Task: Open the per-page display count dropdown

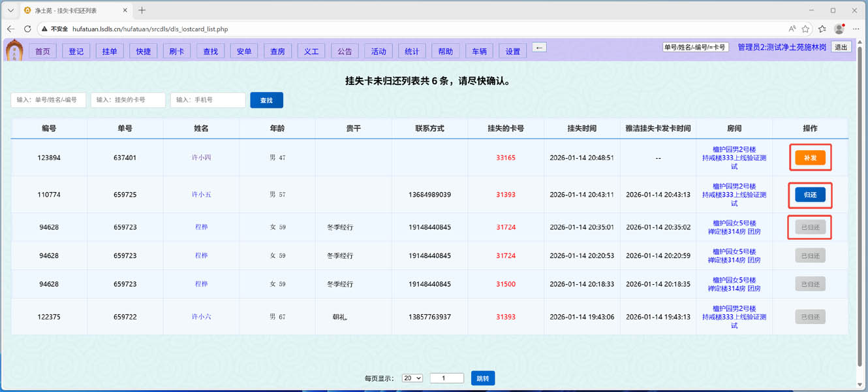Action: (x=412, y=378)
